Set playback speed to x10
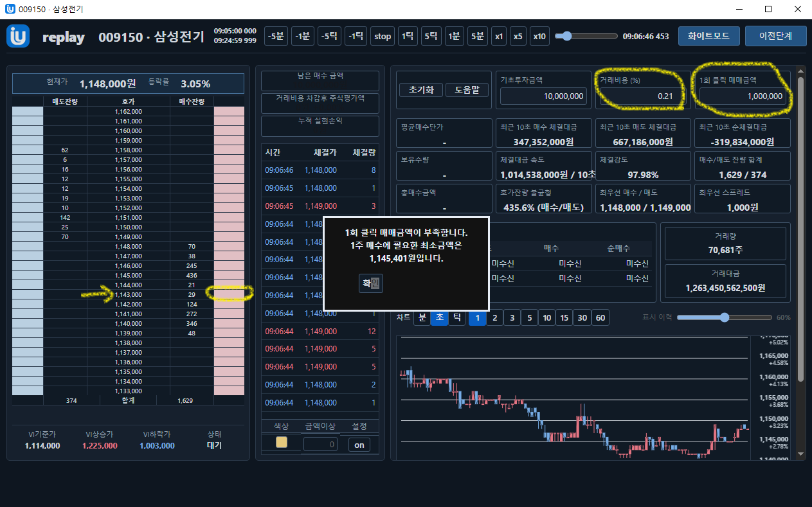This screenshot has height=507, width=812. coord(539,36)
